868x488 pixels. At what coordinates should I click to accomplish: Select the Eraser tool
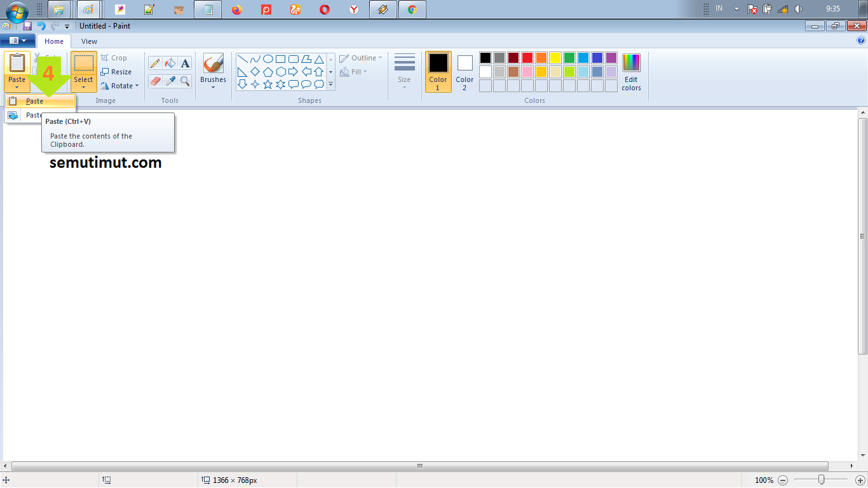click(x=155, y=81)
